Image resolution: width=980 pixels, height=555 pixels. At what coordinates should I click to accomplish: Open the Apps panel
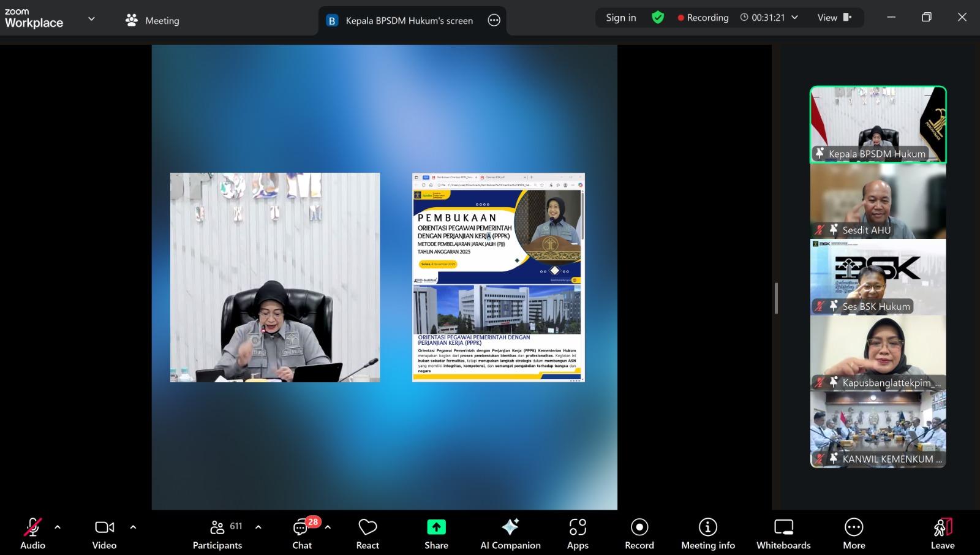[x=577, y=534]
